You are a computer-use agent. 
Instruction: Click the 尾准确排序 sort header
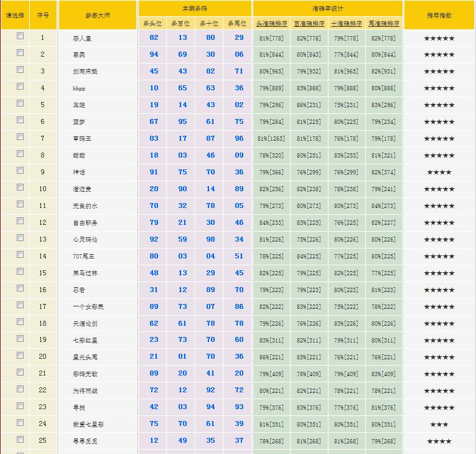point(384,24)
